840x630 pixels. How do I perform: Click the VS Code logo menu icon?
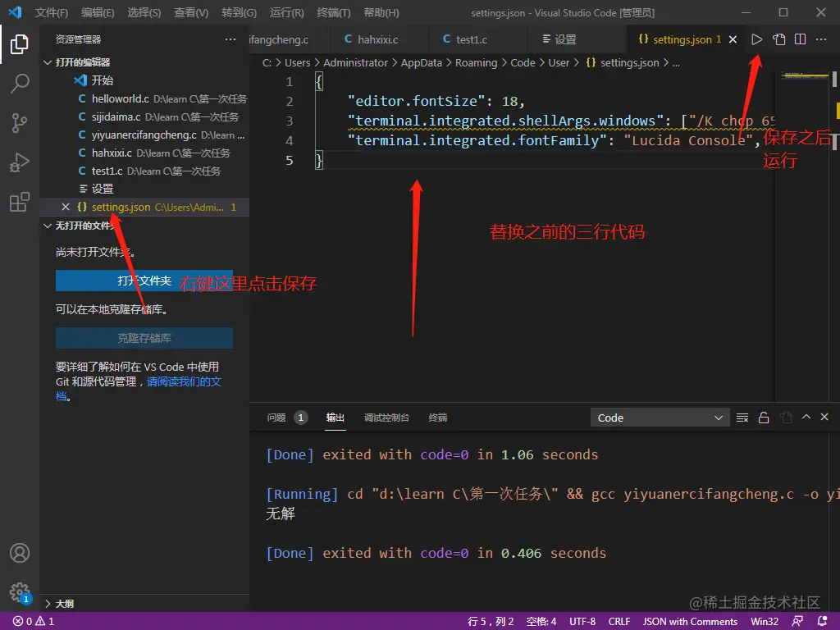[x=15, y=11]
